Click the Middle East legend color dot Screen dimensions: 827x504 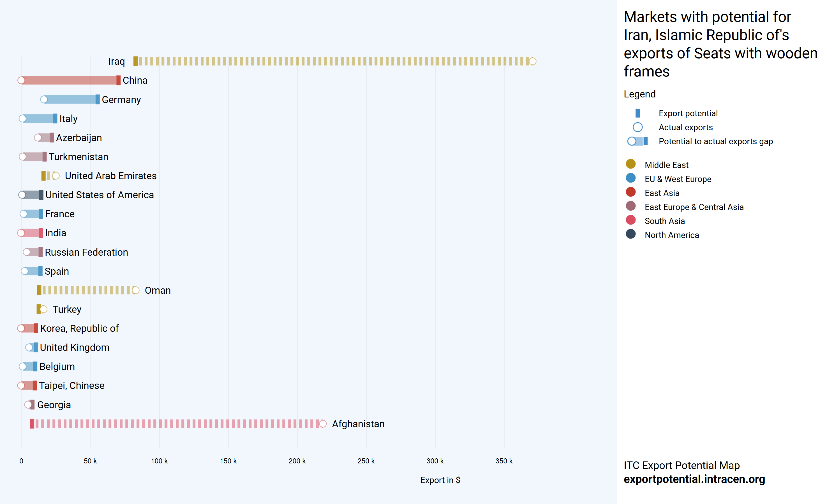(x=631, y=164)
